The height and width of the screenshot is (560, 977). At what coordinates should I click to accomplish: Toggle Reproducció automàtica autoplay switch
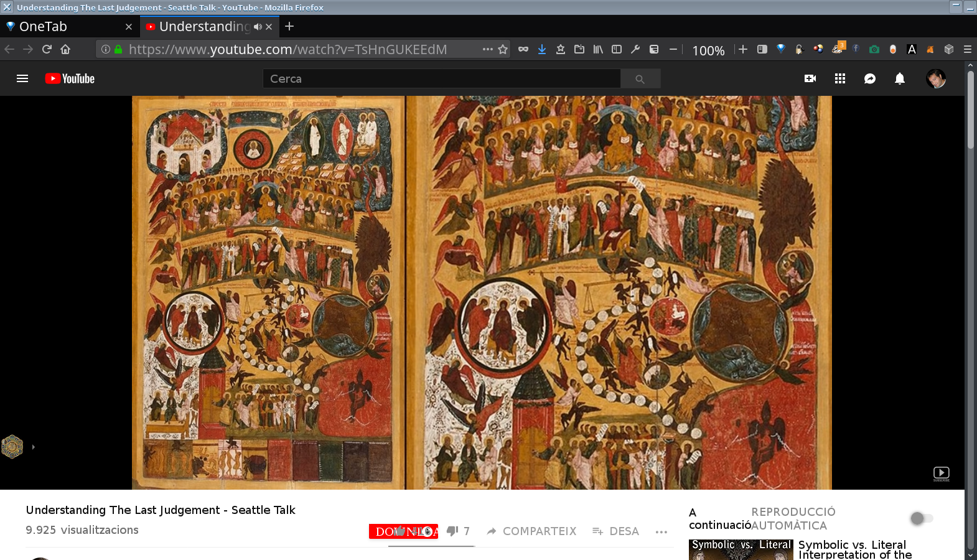click(x=921, y=518)
